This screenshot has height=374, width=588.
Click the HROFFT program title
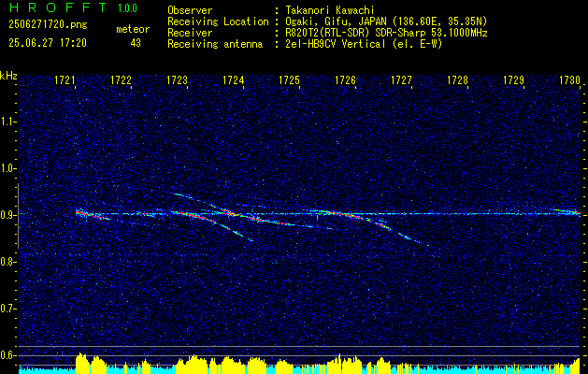pos(57,7)
